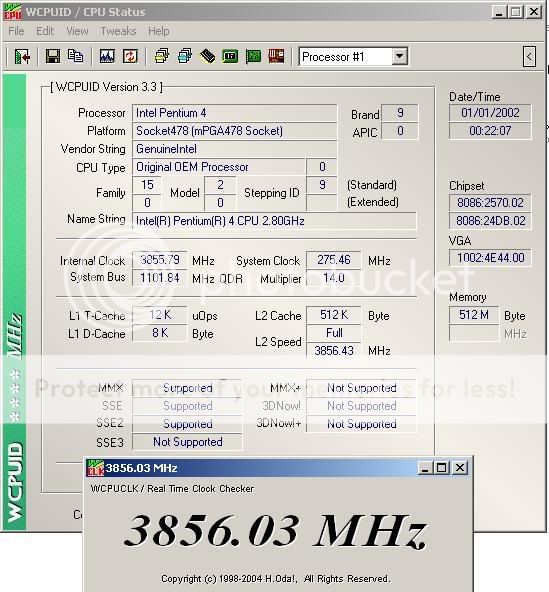Click the time field 00:22:07

pyautogui.click(x=490, y=131)
